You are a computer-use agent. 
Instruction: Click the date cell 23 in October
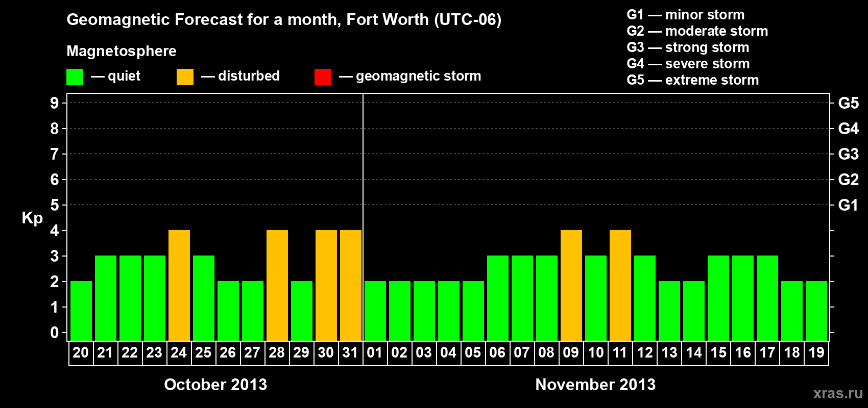pyautogui.click(x=155, y=353)
